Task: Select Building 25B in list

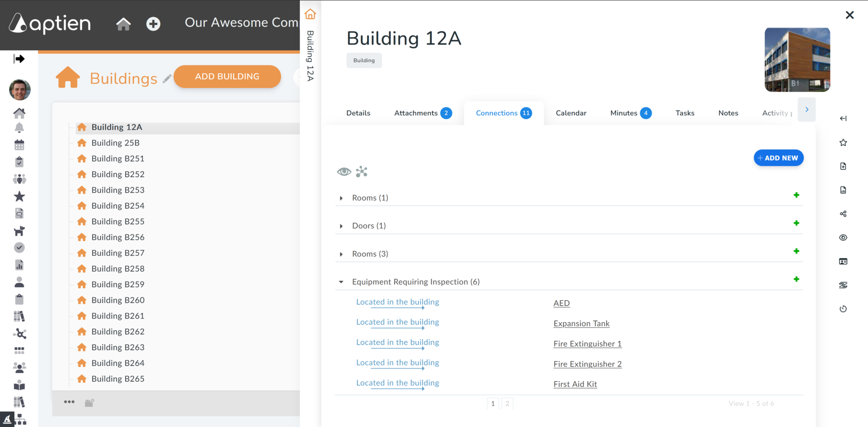Action: (x=115, y=143)
